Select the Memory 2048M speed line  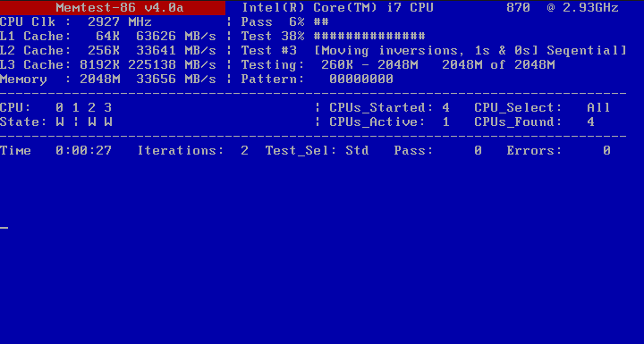108,80
